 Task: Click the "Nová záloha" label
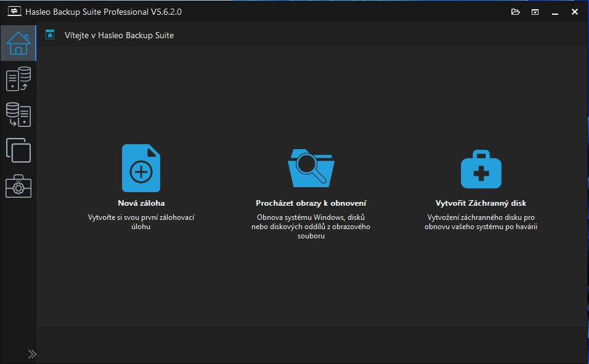tap(141, 203)
